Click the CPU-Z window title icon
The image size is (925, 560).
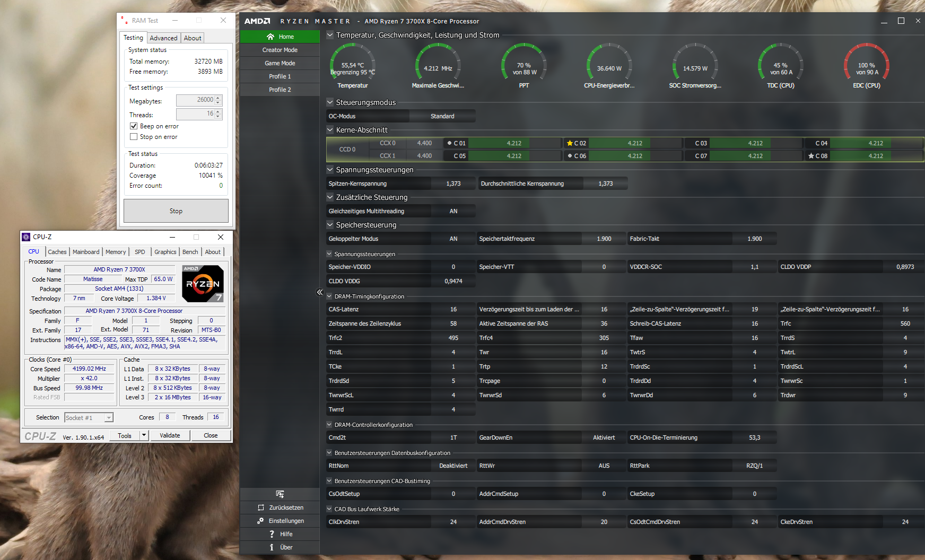click(26, 237)
